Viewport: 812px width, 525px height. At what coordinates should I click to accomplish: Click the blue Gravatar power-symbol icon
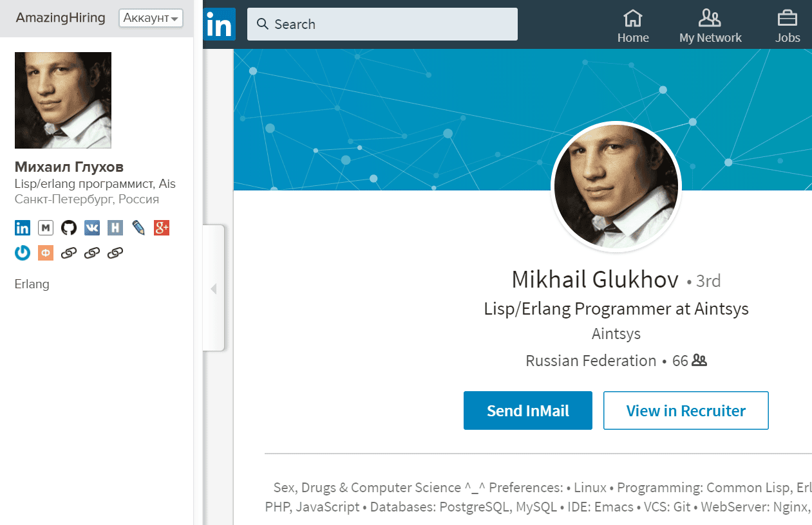tap(23, 253)
